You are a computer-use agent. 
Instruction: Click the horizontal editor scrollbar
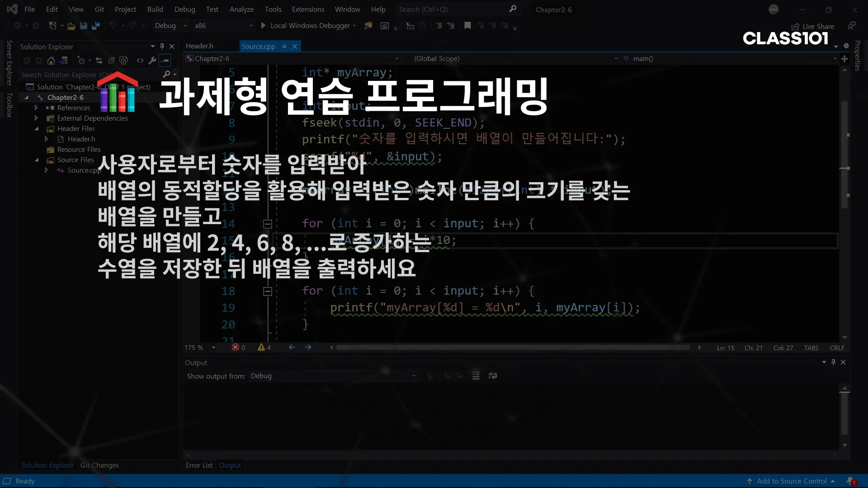click(513, 347)
